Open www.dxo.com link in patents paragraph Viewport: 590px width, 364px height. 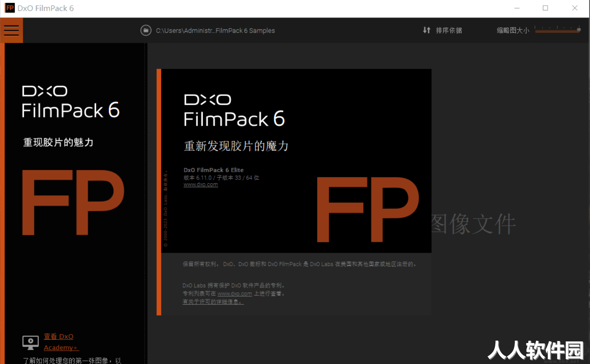235,294
